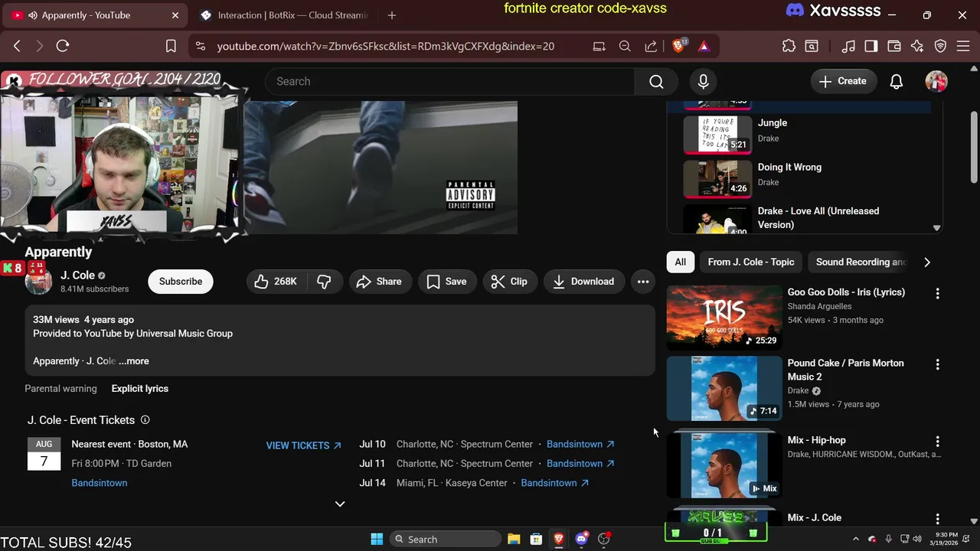Open Discord from the taskbar
Image resolution: width=980 pixels, height=551 pixels.
click(x=581, y=539)
